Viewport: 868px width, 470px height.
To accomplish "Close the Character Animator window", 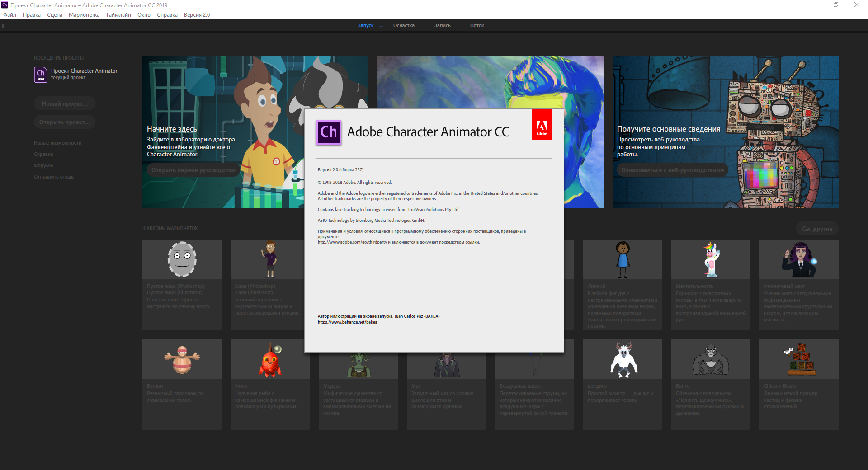I will point(857,5).
